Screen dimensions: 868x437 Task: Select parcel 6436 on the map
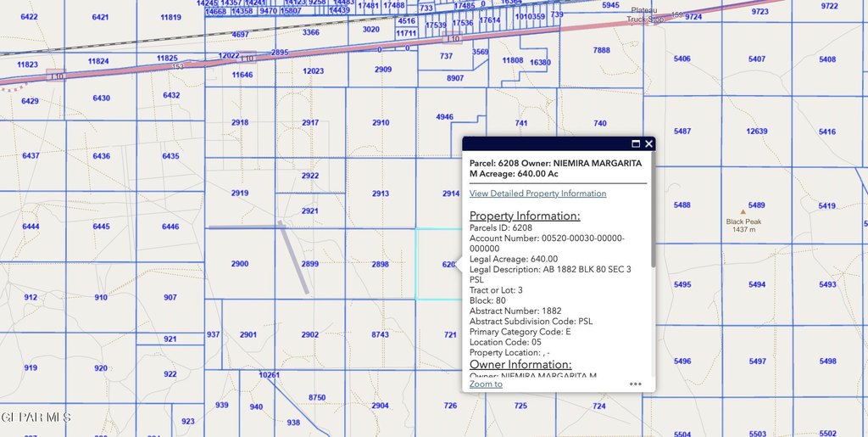click(x=101, y=156)
